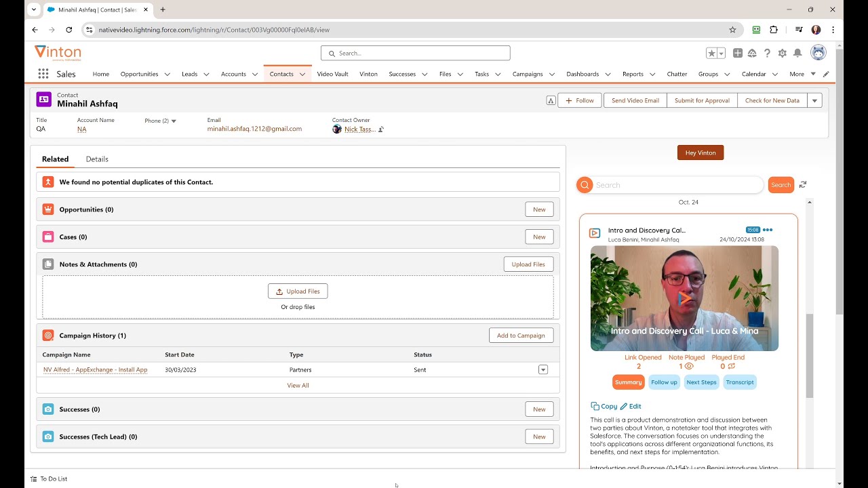Viewport: 868px width, 488px height.
Task: Select the Related tab
Action: pyautogui.click(x=55, y=159)
